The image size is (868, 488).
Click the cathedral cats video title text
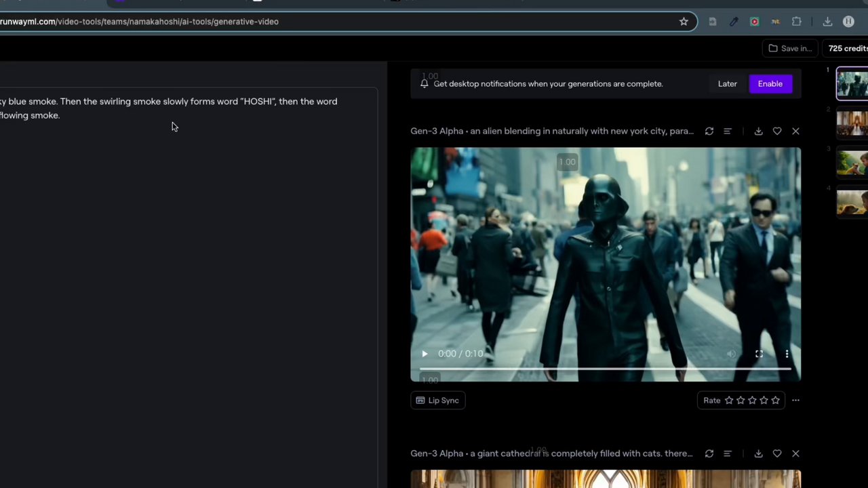pyautogui.click(x=551, y=453)
